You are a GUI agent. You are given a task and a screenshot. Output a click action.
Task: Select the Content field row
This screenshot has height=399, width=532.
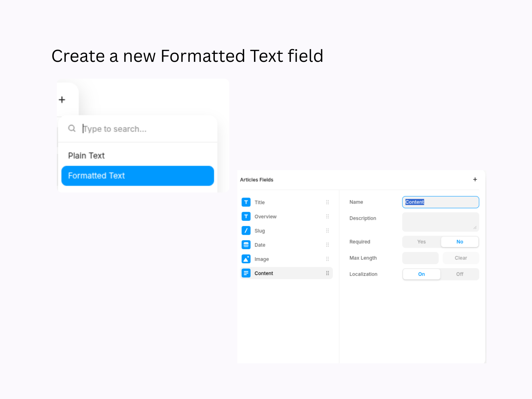tap(286, 273)
